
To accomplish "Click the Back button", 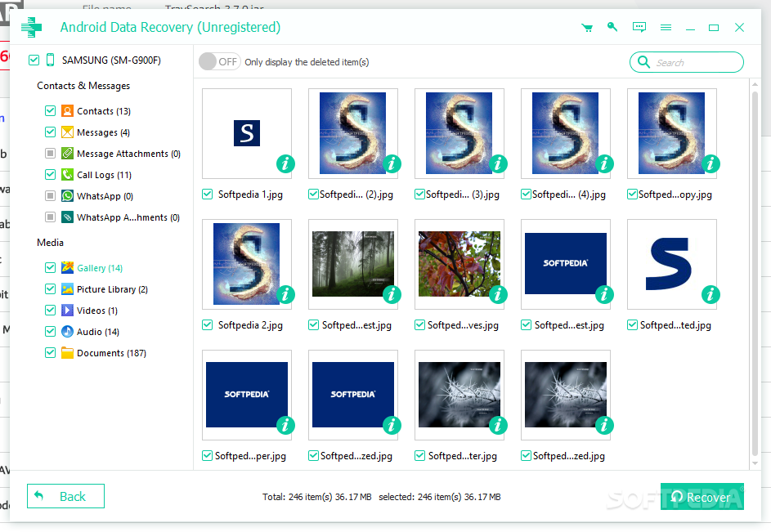I will (65, 496).
